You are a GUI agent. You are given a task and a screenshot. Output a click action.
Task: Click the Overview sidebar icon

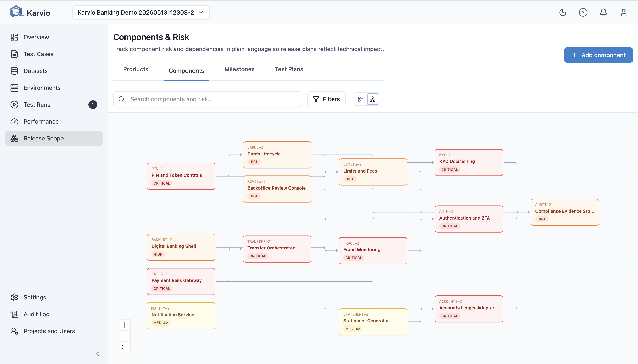tap(14, 37)
